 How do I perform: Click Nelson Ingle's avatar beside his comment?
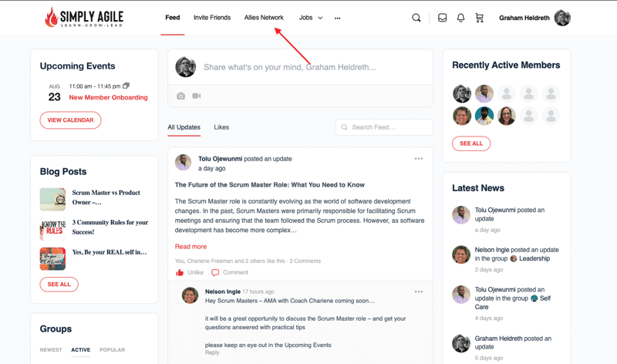pyautogui.click(x=190, y=295)
